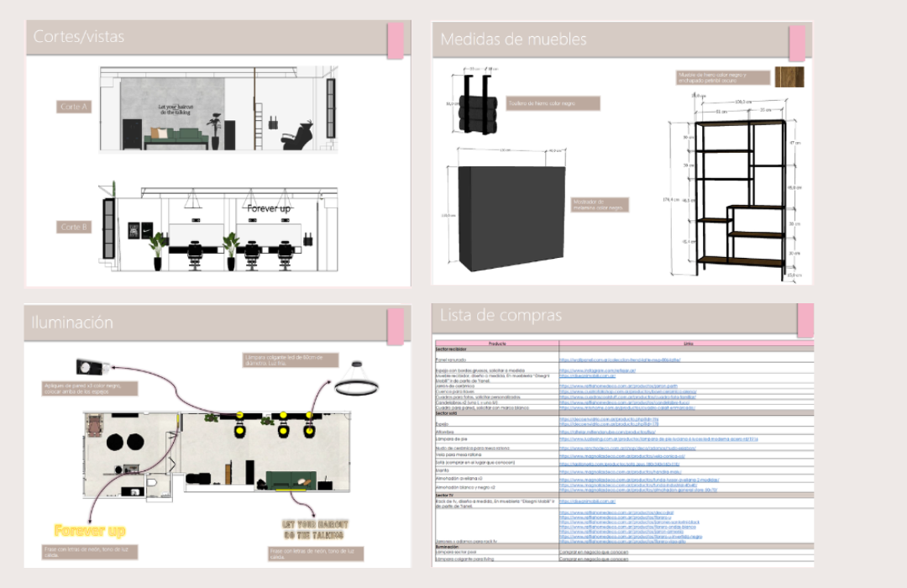Click the 'Iluminación' section row in shopping table
Viewport: 907px width, 588px height.
624,546
